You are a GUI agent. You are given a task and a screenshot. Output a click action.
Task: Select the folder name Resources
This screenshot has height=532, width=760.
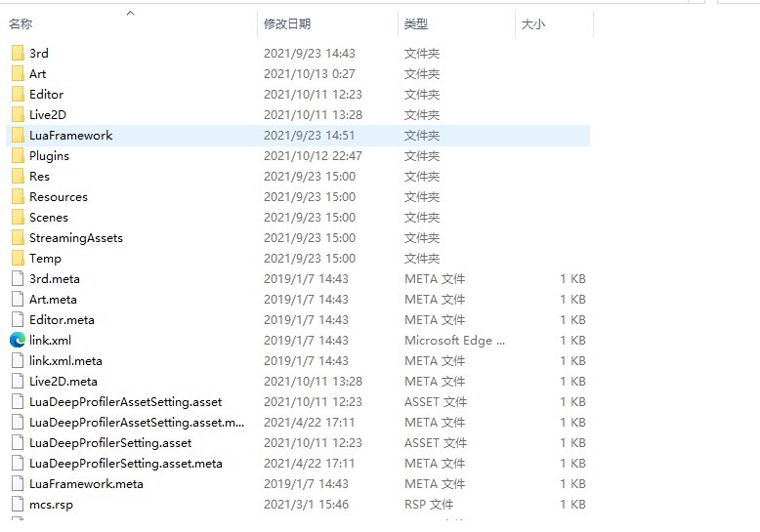(x=59, y=197)
